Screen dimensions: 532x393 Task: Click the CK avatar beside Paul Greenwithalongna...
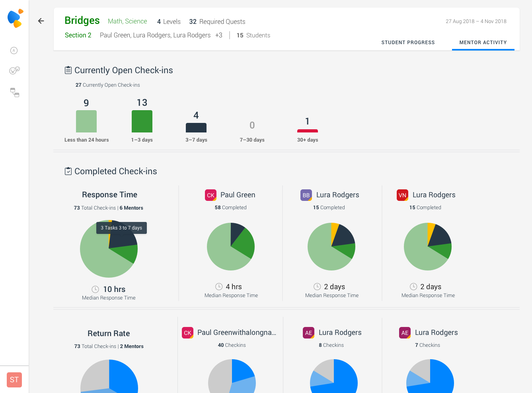[187, 333]
